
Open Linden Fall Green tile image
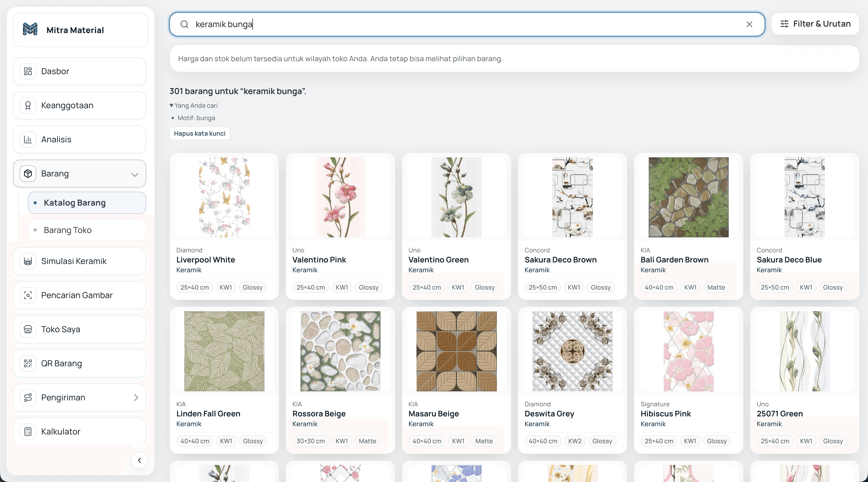224,351
